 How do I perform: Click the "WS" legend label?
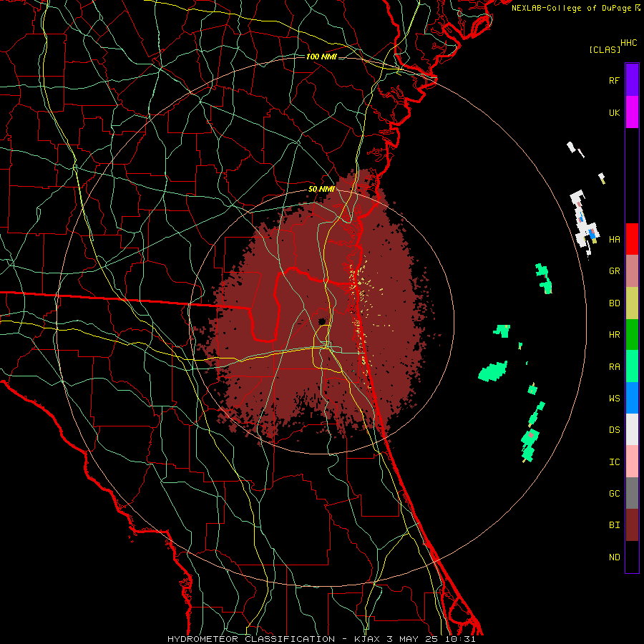(614, 399)
